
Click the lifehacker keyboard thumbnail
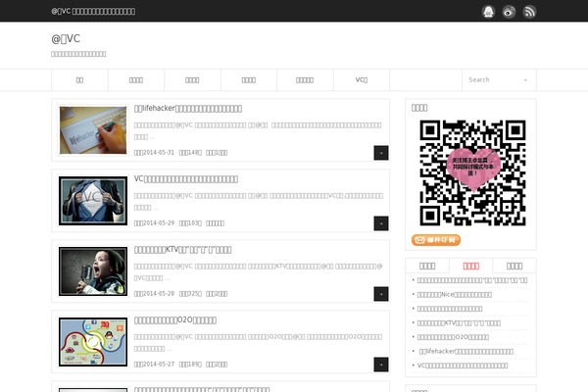[x=93, y=130]
